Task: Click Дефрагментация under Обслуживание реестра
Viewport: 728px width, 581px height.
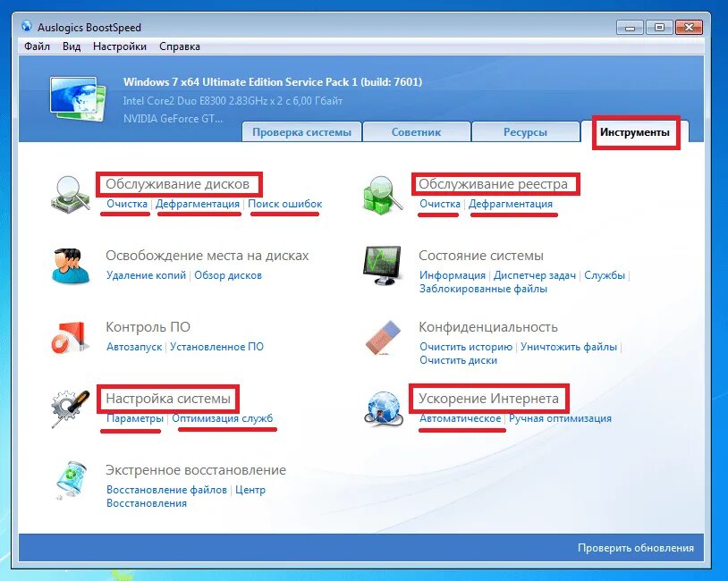Action: coord(511,204)
